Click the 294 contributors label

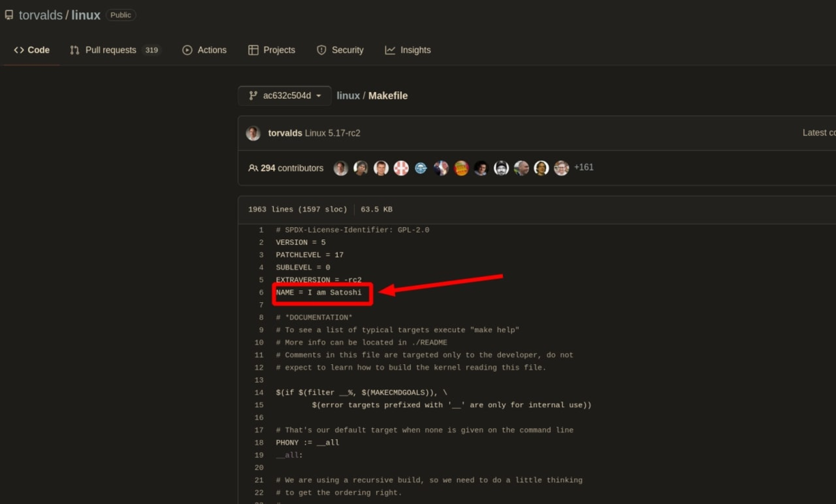[x=292, y=168]
